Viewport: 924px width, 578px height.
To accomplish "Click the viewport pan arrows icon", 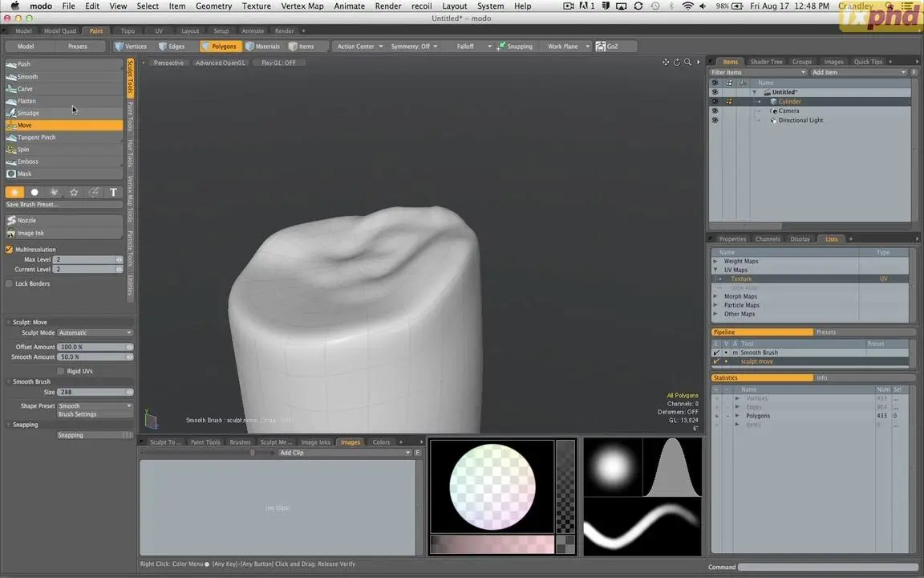I will click(666, 62).
